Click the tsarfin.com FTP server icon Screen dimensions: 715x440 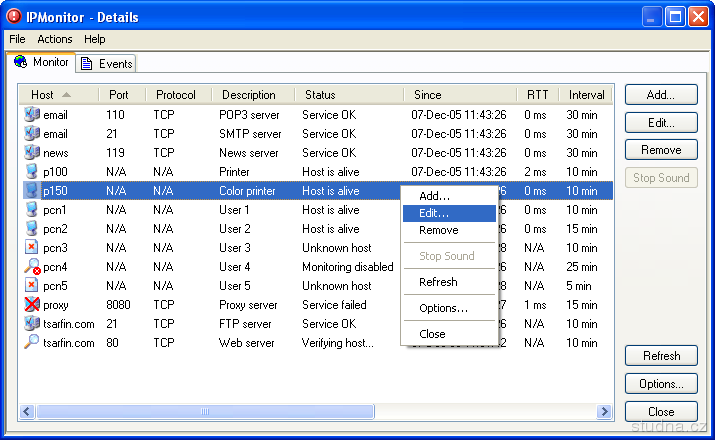[x=32, y=324]
